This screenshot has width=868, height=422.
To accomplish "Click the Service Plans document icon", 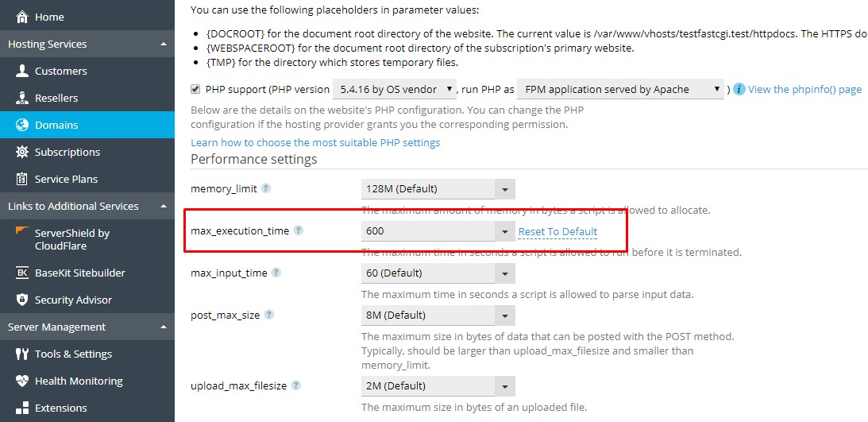I will [x=21, y=179].
